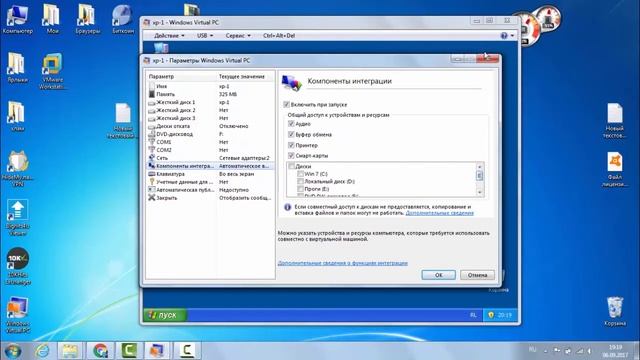Viewport: 640px width, 360px height.
Task: Uncheck the Смарт-карты checkbox
Action: click(x=291, y=156)
